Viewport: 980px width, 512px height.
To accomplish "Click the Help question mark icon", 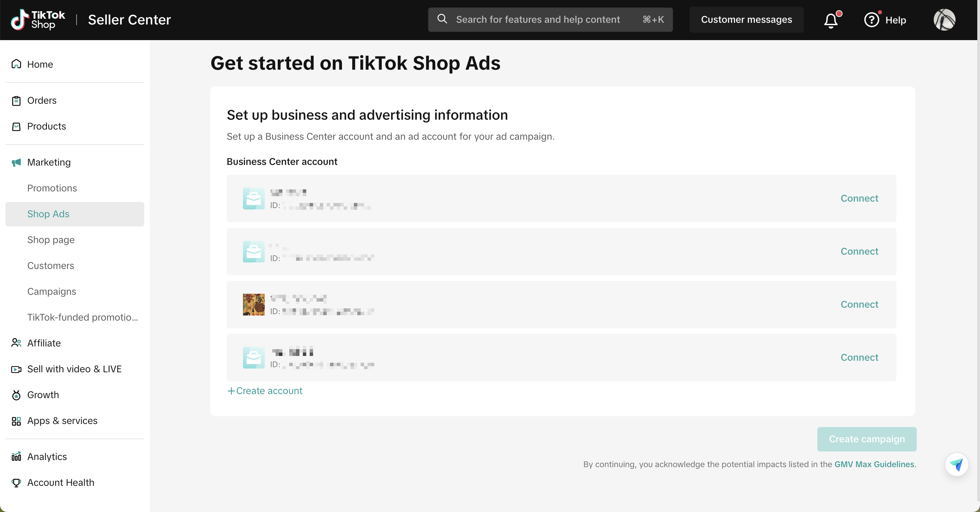I will click(871, 20).
